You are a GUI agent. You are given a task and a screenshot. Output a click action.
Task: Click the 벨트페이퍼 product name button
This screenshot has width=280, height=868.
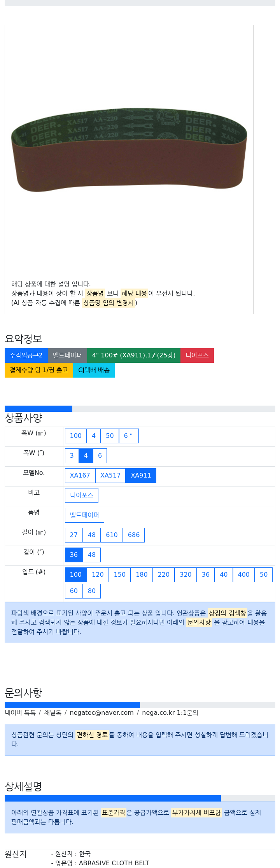84,515
